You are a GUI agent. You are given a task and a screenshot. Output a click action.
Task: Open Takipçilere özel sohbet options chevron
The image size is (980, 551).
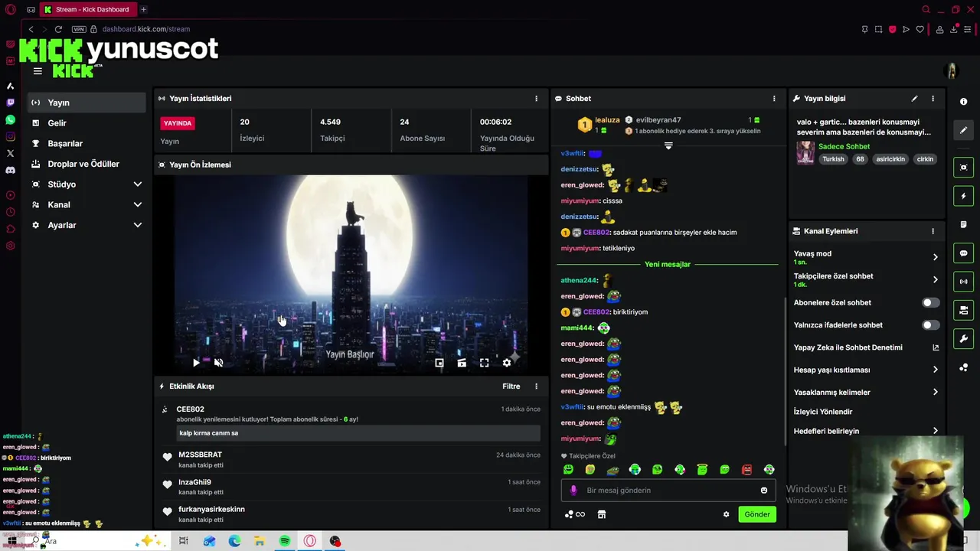coord(935,279)
